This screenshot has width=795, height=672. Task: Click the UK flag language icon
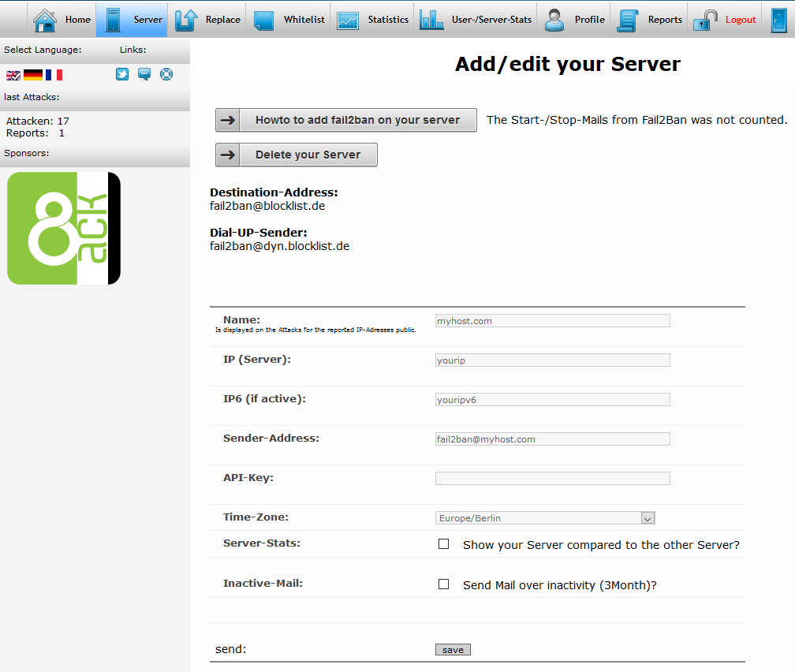[13, 75]
